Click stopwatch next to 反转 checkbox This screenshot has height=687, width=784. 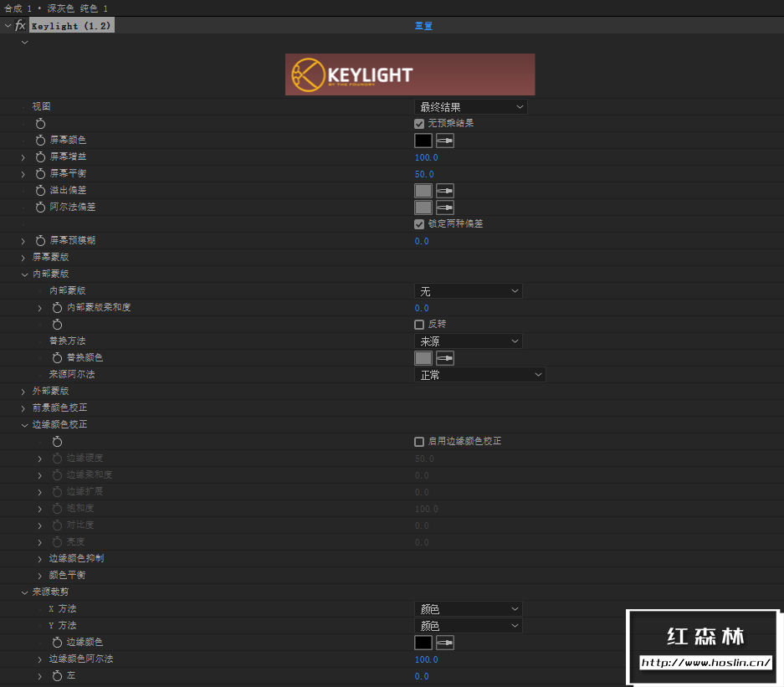58,325
